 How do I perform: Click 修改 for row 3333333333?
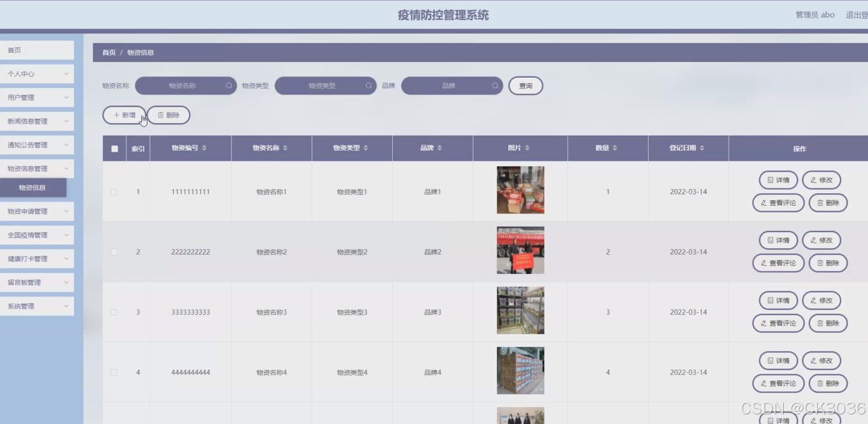[x=821, y=301]
